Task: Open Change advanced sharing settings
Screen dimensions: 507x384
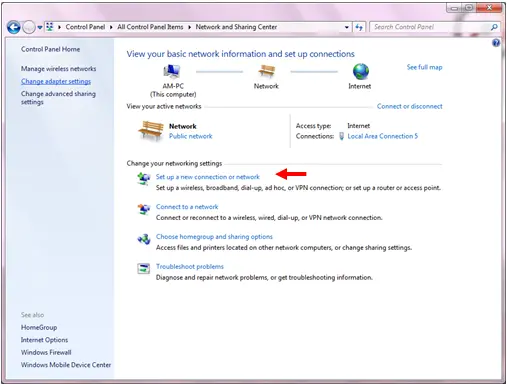Action: pos(58,98)
